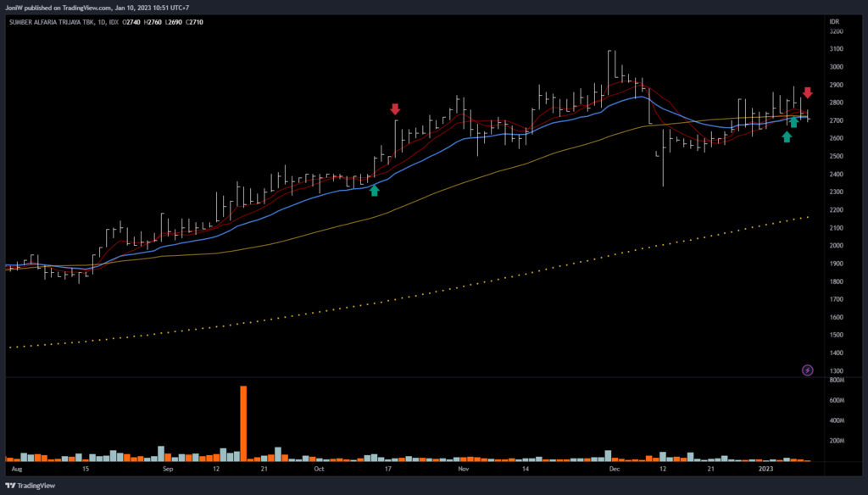Click the Nov date label on the time axis

tap(463, 468)
